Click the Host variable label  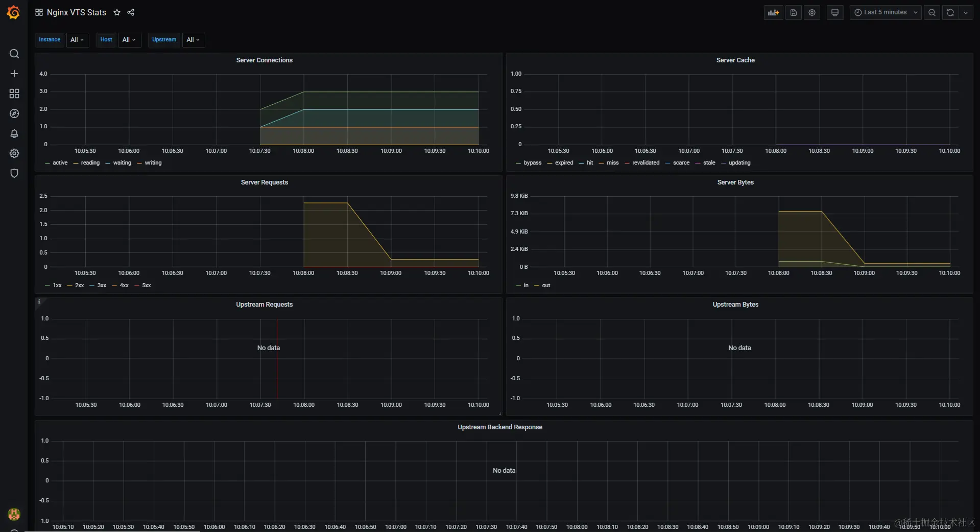point(106,39)
